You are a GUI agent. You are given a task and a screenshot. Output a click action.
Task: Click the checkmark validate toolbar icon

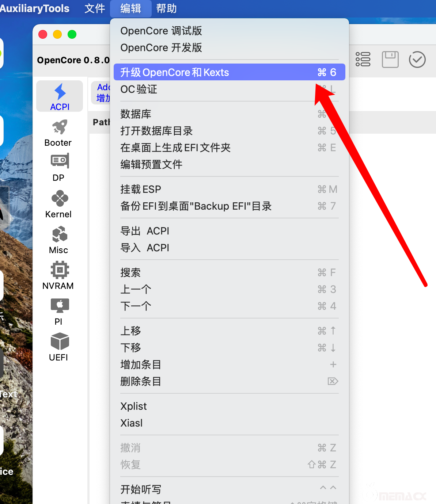[417, 60]
